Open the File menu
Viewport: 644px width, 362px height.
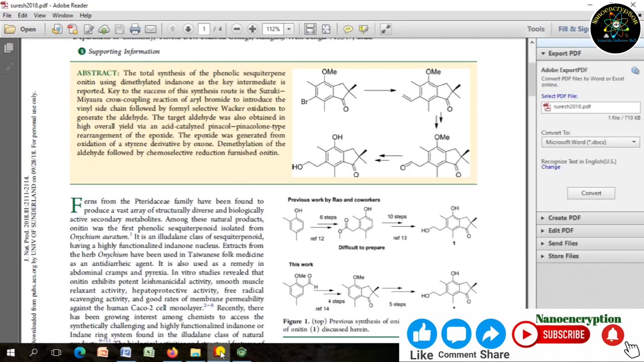coord(7,16)
